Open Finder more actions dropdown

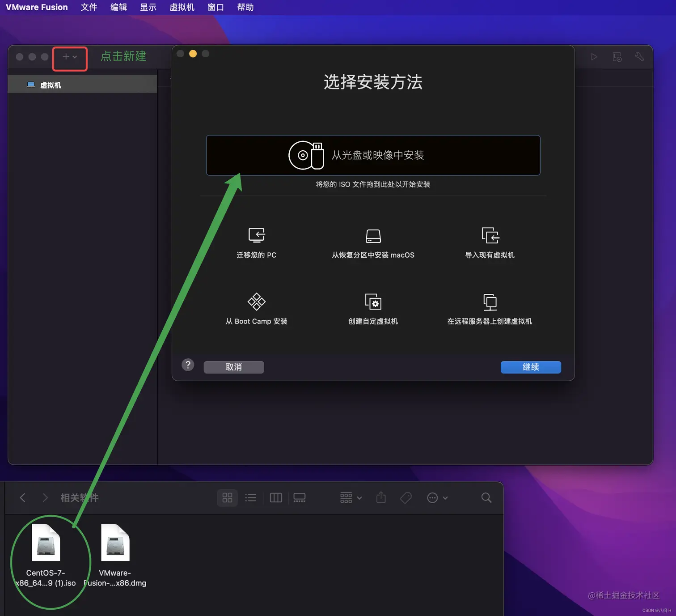[437, 497]
